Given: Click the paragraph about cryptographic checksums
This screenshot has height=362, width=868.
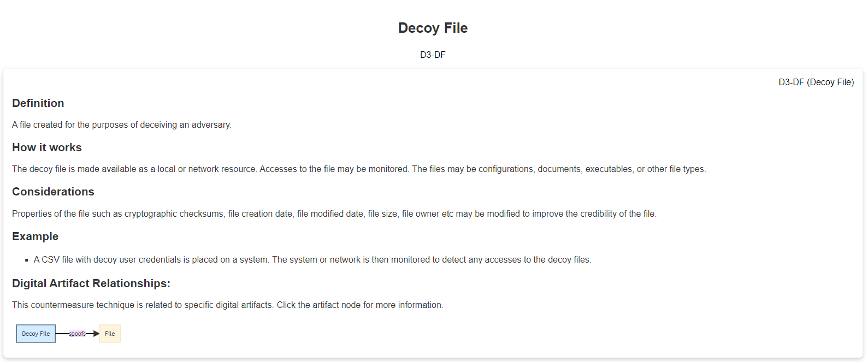Looking at the screenshot, I should point(334,214).
